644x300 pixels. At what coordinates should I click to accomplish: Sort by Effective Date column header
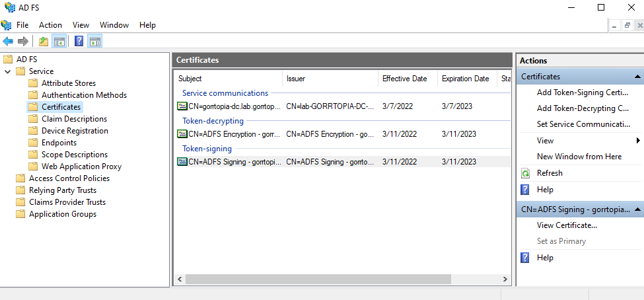(408, 79)
